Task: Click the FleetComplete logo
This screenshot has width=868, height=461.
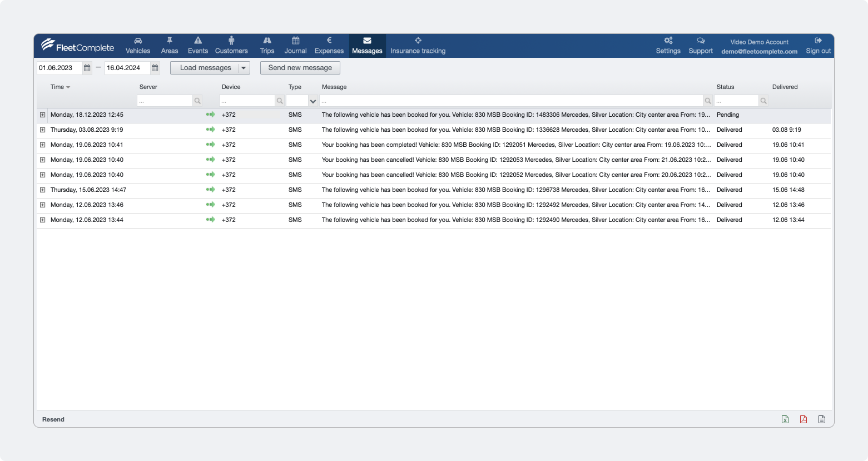Action: coord(77,46)
